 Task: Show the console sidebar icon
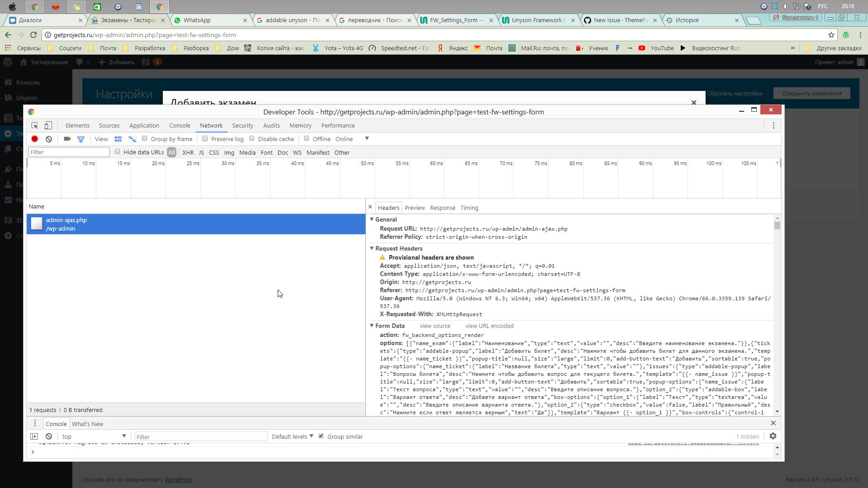(x=34, y=436)
